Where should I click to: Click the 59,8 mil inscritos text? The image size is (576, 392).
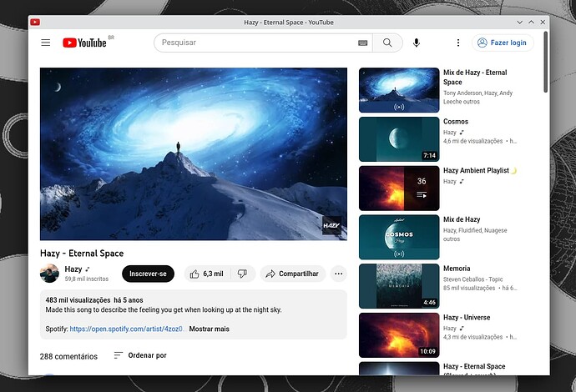click(x=87, y=279)
